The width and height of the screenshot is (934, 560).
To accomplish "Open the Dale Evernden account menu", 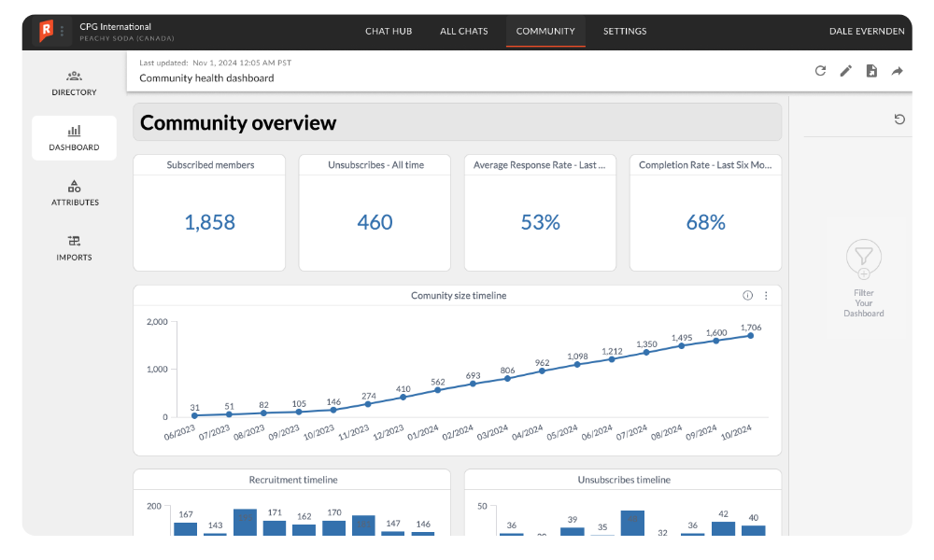I will (867, 31).
